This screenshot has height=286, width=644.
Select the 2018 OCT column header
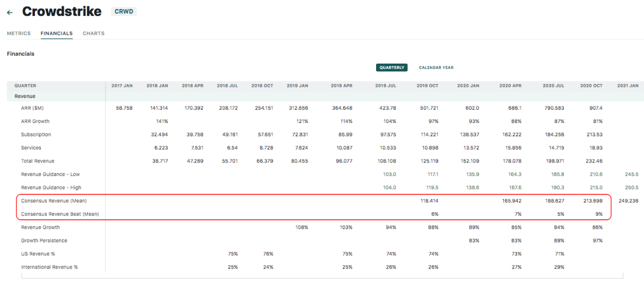tap(262, 86)
